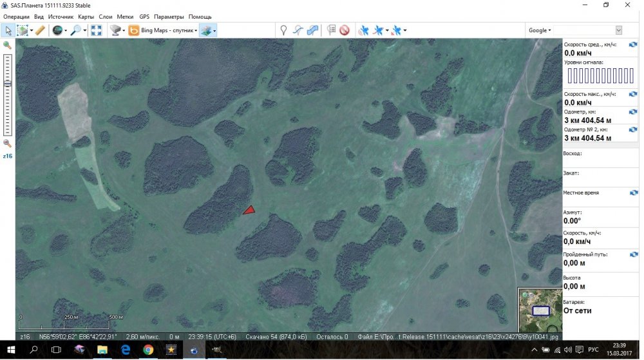
Task: Click the zoom out magnifier below slider
Action: [x=7, y=144]
